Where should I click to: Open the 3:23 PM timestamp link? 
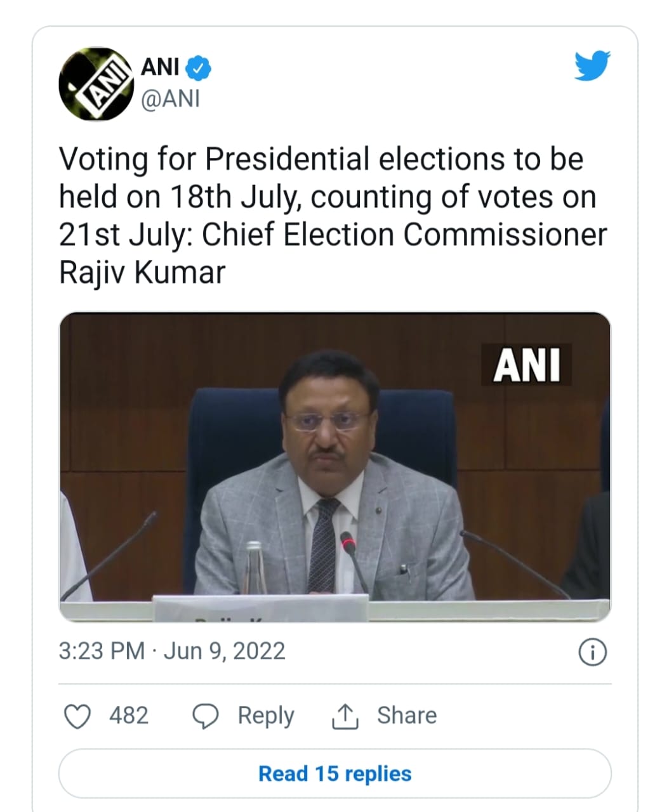pos(102,652)
